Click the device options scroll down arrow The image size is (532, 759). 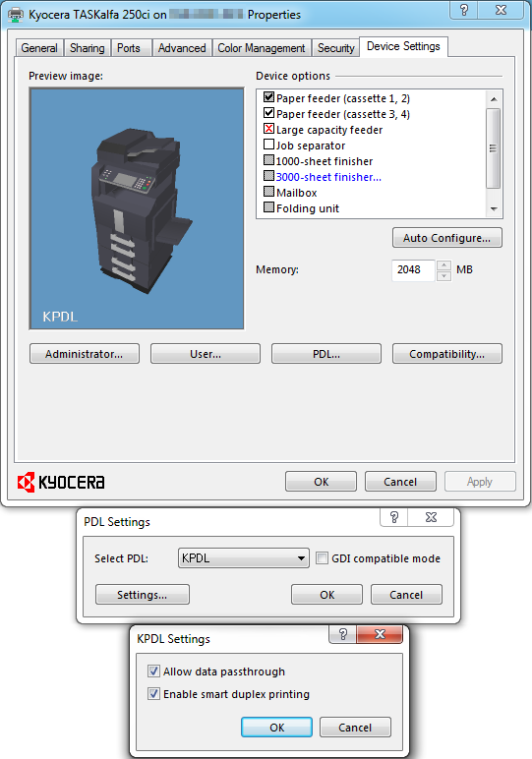[x=494, y=209]
